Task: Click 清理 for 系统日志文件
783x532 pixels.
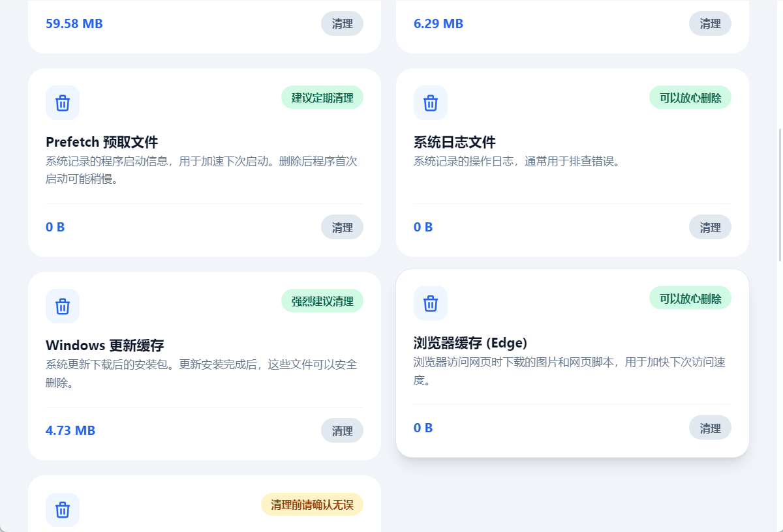Action: click(710, 228)
